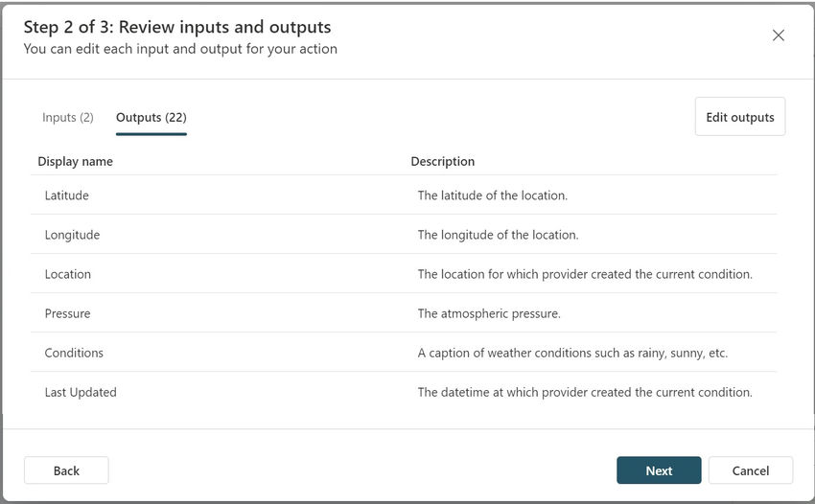Select the Latitude output row
Viewport: 815px width, 504px height.
[67, 195]
